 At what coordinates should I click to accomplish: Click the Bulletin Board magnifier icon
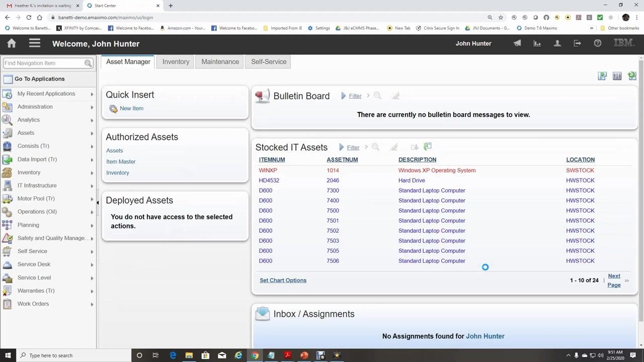click(377, 96)
